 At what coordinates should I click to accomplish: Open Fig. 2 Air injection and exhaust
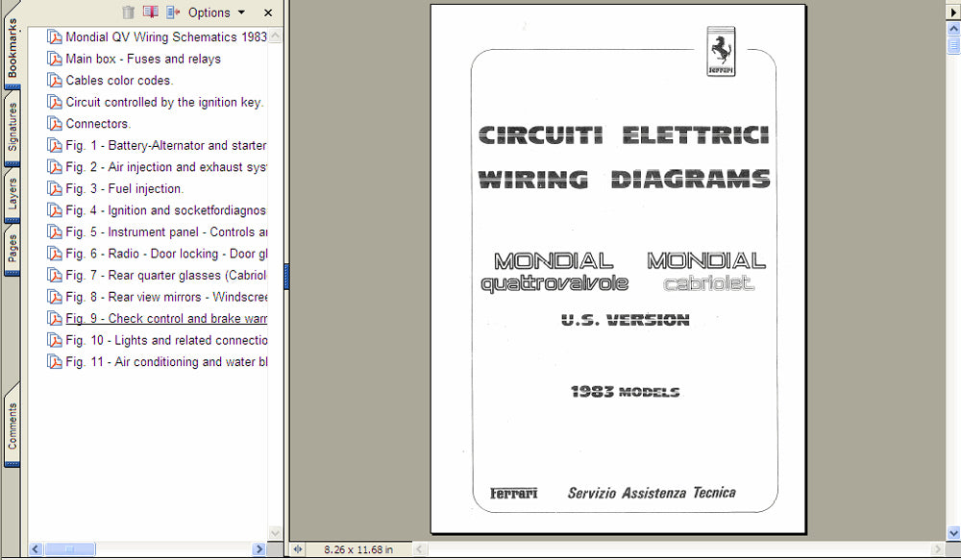tap(165, 166)
